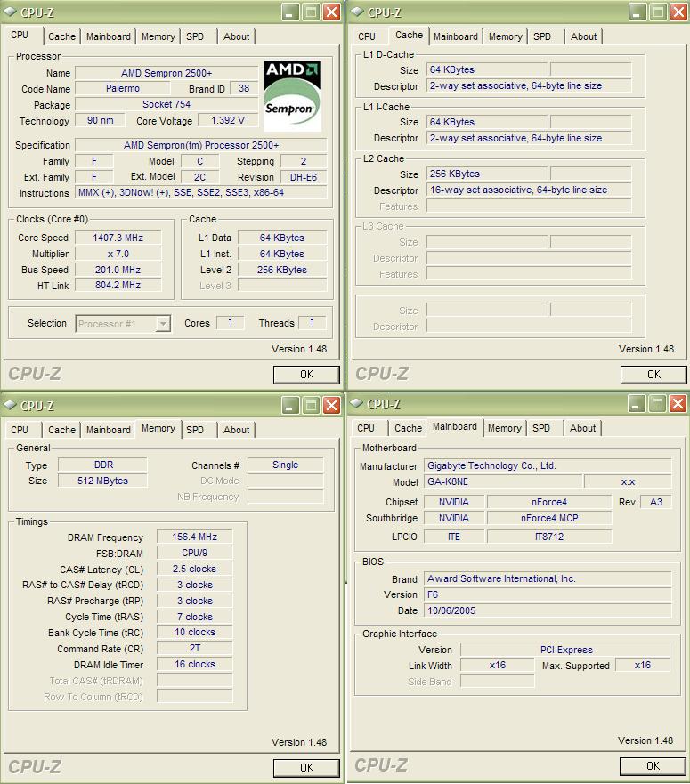The image size is (690, 784).
Task: Switch to CPU tab in top-right Cache window
Action: pos(367,36)
